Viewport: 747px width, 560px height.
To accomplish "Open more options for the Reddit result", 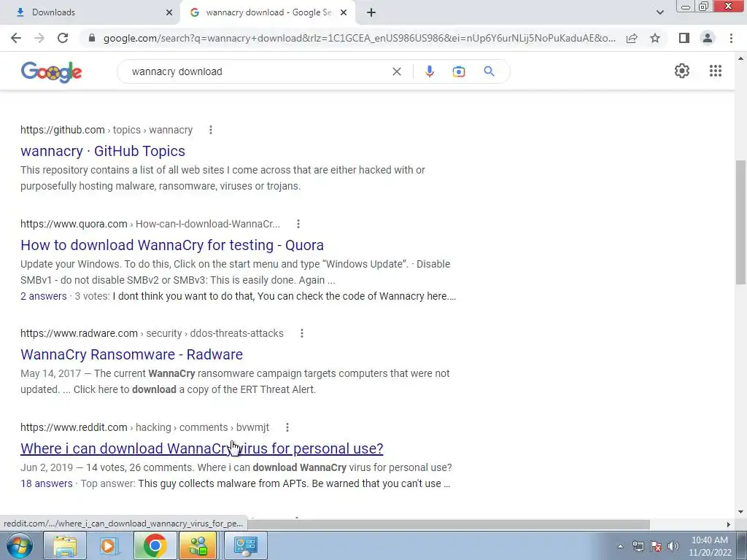I will (287, 427).
